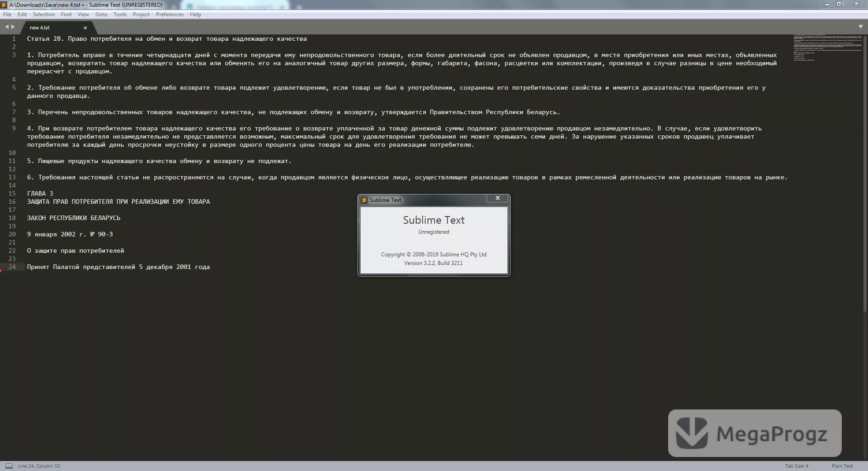Click the minimap preview
The width and height of the screenshot is (868, 471).
pyautogui.click(x=827, y=48)
